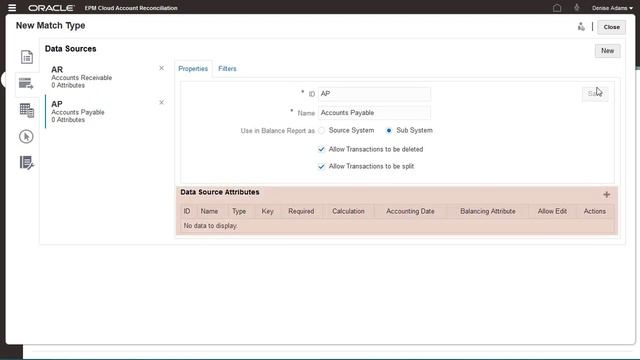Click the New Match Type title
This screenshot has height=360, width=640.
51,26
